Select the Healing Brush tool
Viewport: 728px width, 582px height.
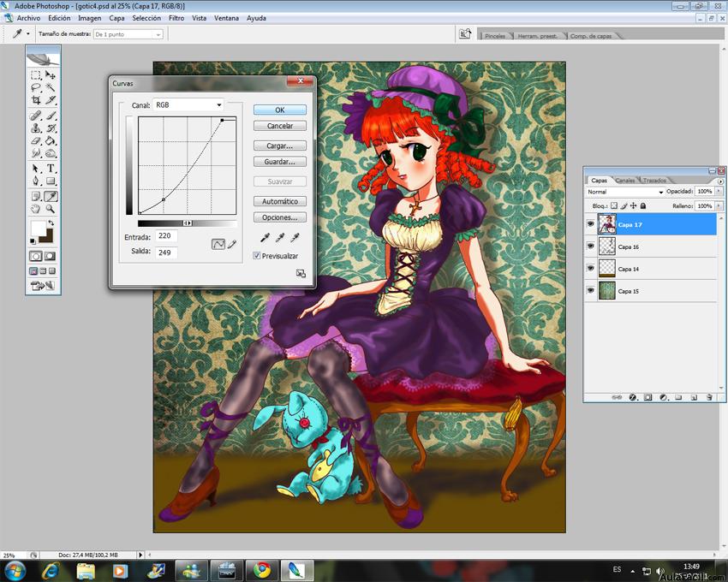[x=36, y=115]
